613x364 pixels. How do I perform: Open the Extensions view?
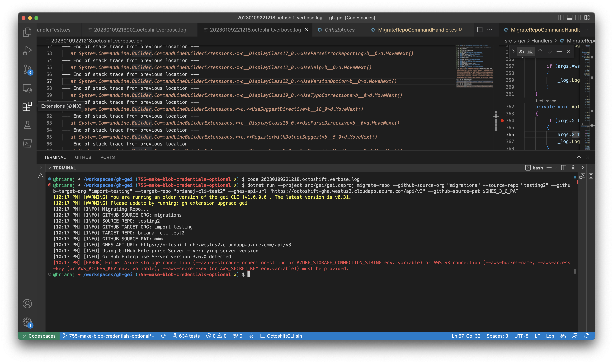tap(27, 107)
